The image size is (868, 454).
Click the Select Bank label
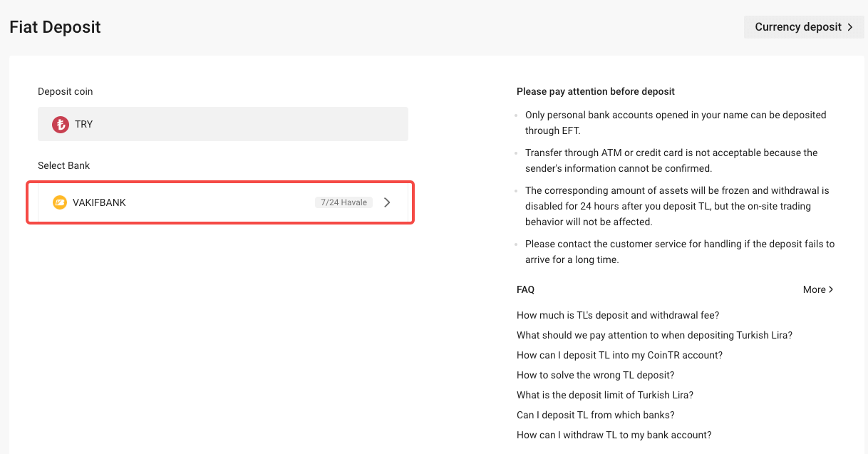point(63,165)
